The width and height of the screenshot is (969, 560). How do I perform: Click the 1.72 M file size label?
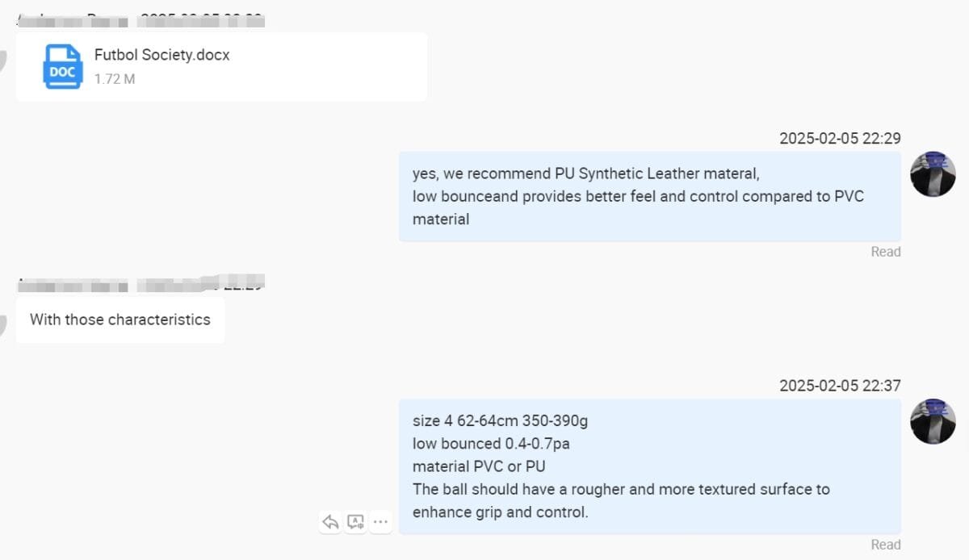[x=114, y=79]
